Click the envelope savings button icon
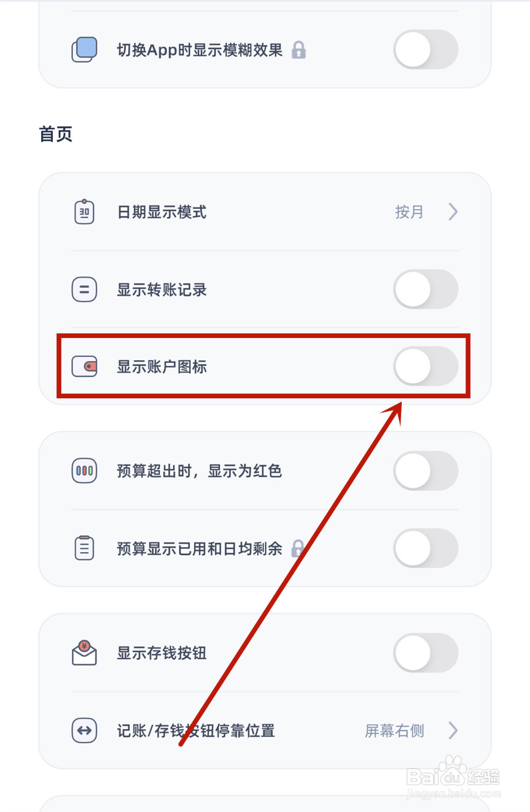Viewport: 530px width, 812px height. (84, 653)
